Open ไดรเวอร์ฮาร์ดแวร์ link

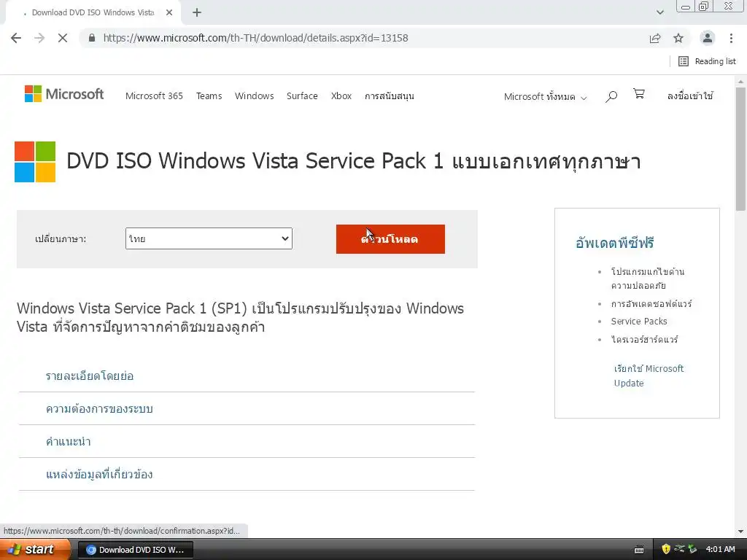[645, 340]
